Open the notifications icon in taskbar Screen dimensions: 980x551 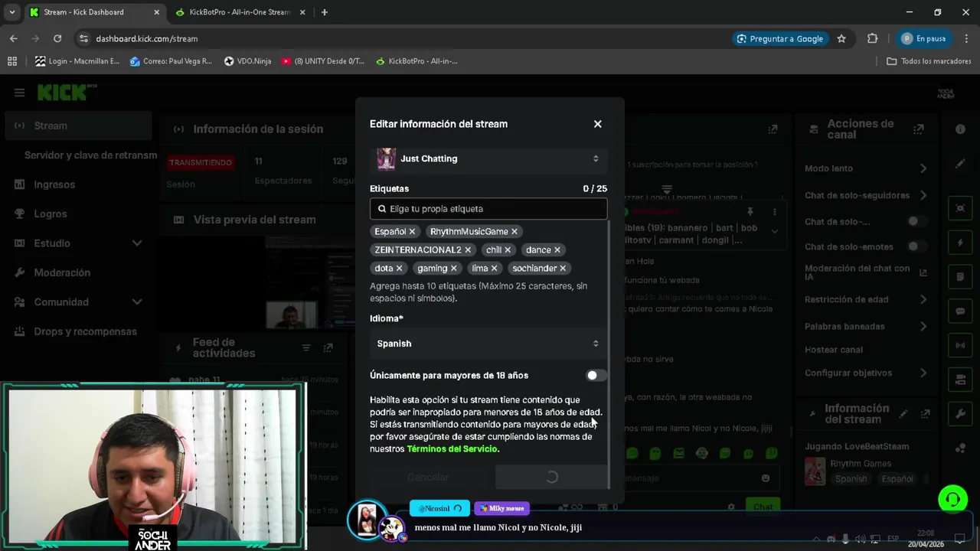point(960,539)
